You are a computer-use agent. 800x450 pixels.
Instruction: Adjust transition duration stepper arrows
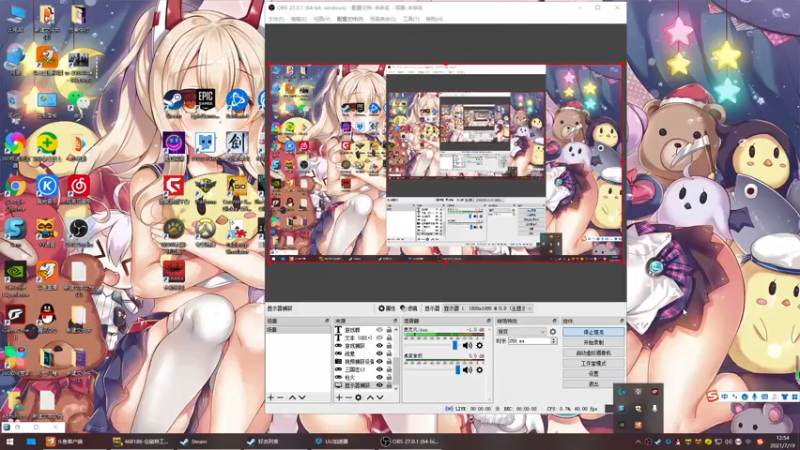(x=554, y=341)
